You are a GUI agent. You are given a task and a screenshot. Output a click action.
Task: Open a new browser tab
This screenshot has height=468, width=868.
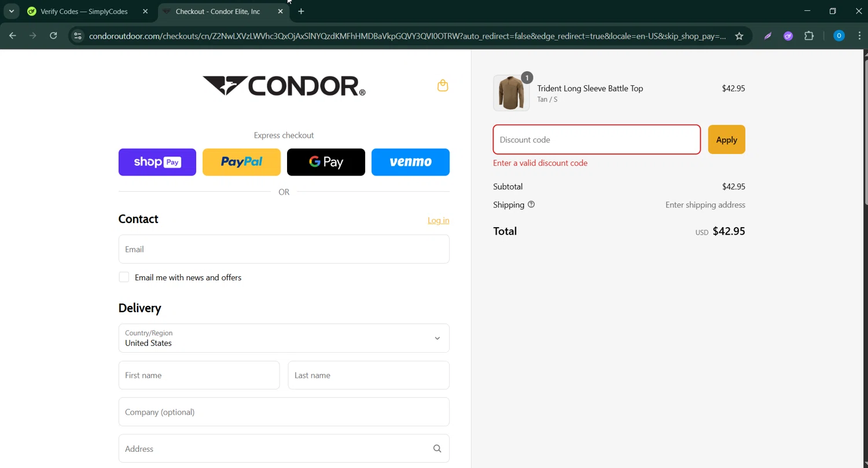(301, 12)
